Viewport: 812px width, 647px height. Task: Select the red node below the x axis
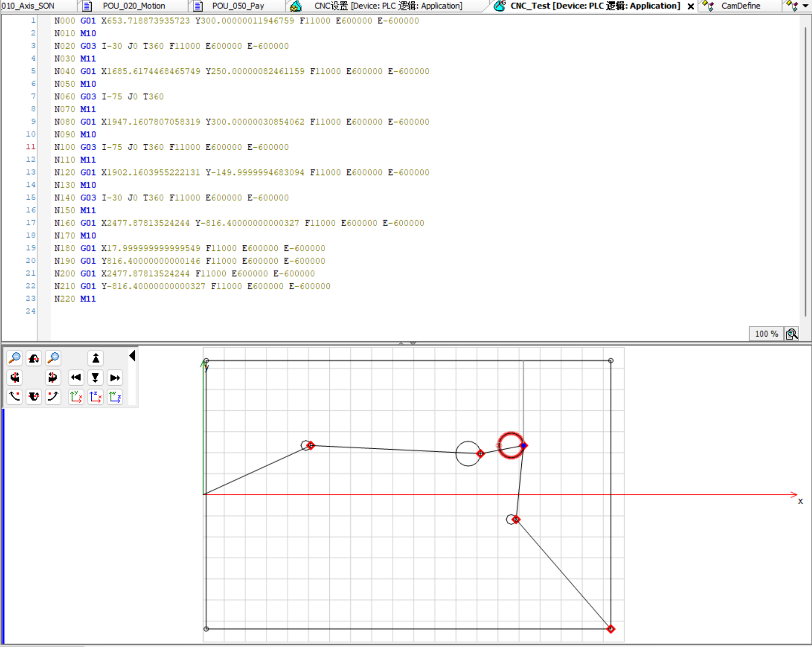point(516,520)
